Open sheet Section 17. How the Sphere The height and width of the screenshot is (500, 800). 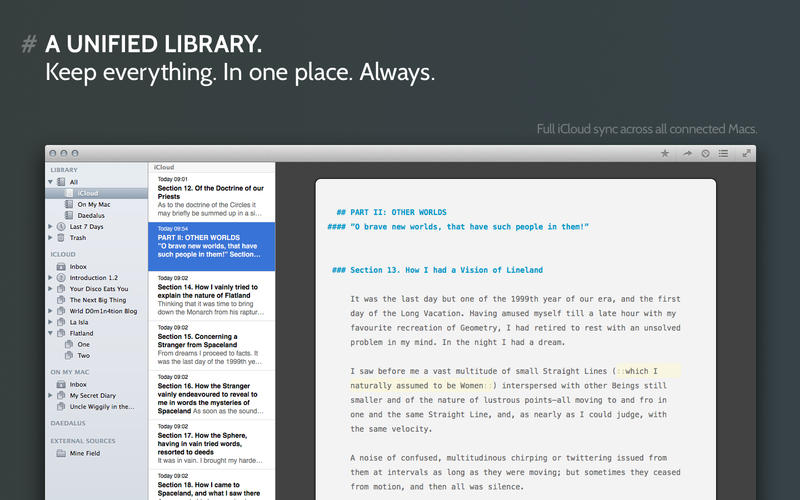click(x=212, y=444)
